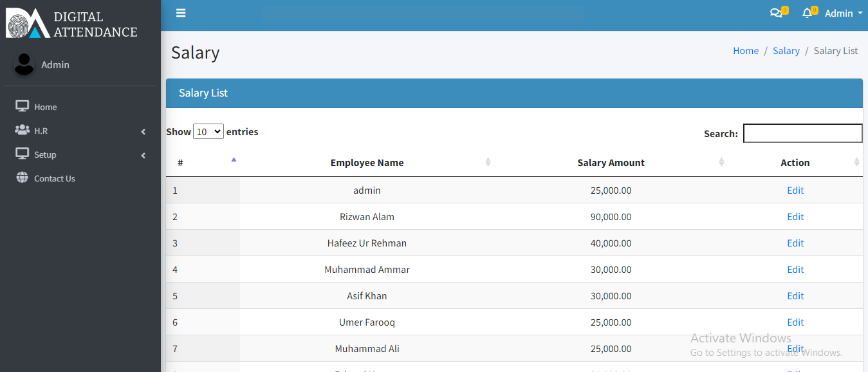Click the Admin avatar in sidebar
Viewport: 868px width, 372px height.
tap(24, 64)
